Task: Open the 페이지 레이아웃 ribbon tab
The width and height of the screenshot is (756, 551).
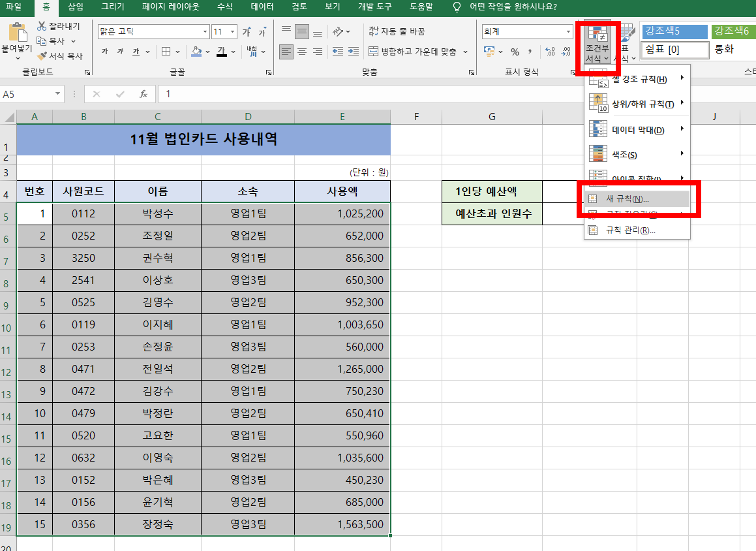Action: [171, 7]
